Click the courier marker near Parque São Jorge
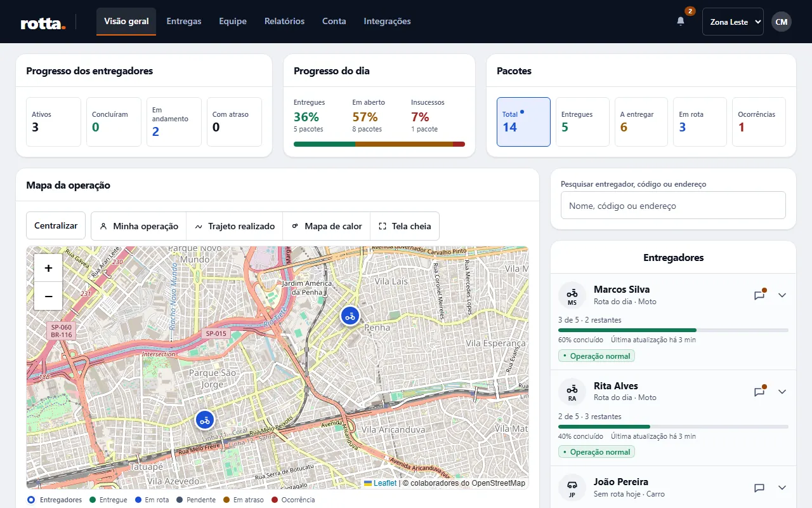The height and width of the screenshot is (508, 812). [x=204, y=420]
